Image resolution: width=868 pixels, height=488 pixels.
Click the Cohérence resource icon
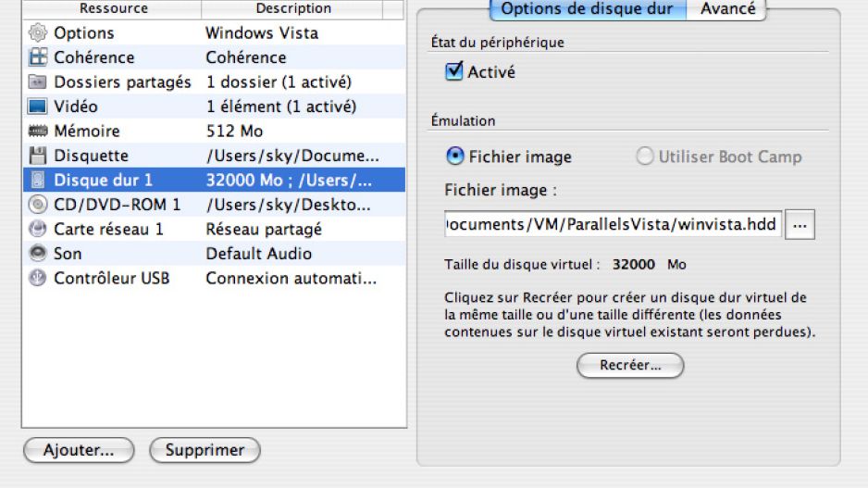(38, 57)
